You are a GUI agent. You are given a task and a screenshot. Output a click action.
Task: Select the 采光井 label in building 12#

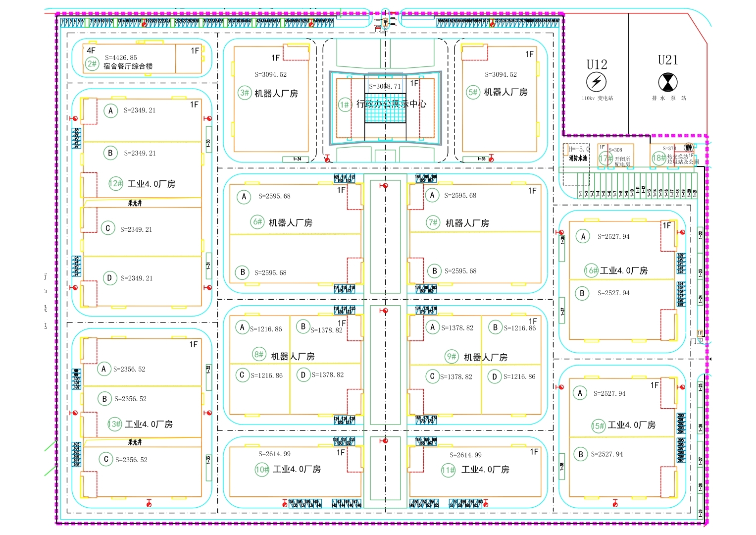[135, 203]
